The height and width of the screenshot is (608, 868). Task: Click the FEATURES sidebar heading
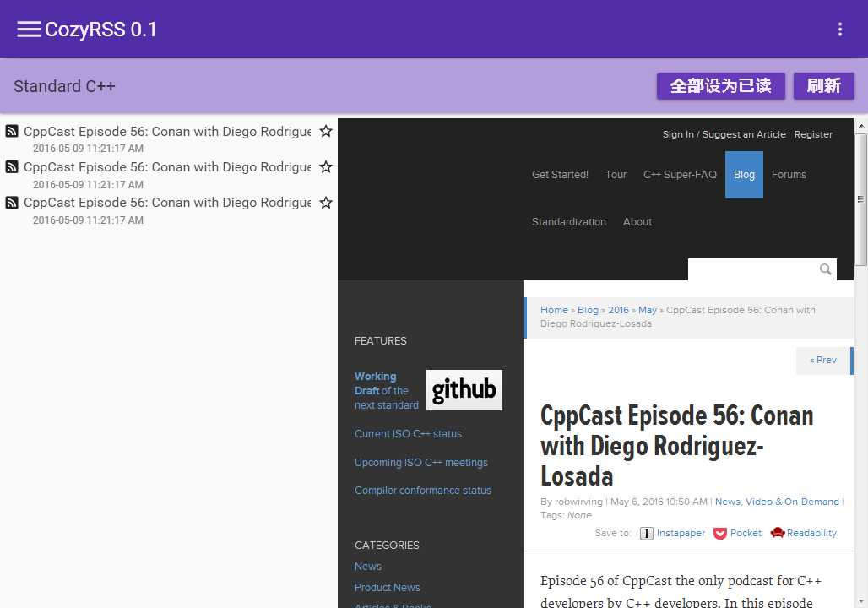tap(380, 341)
